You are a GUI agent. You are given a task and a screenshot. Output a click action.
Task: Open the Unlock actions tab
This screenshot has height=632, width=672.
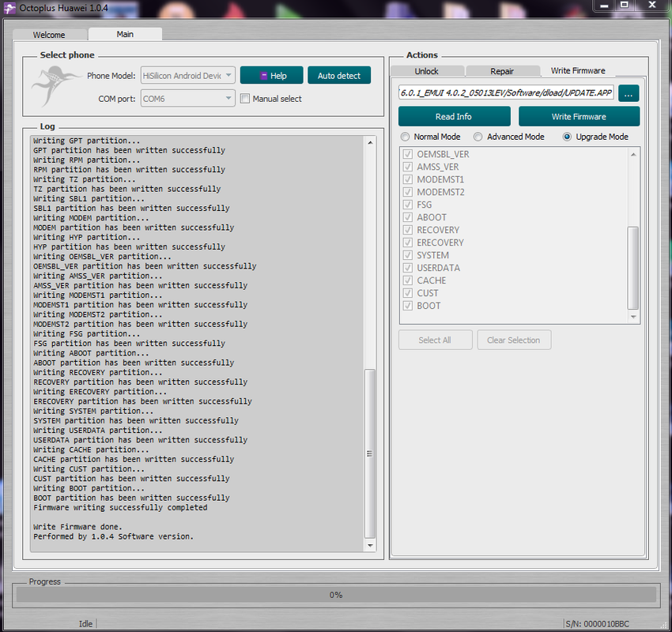[426, 71]
